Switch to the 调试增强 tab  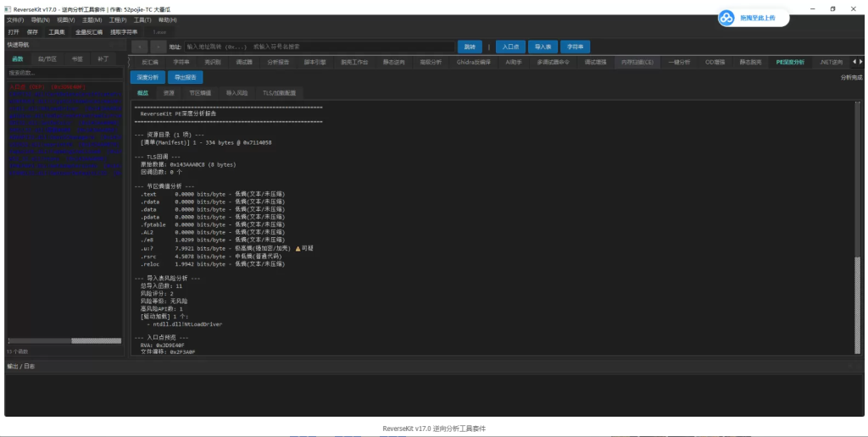[596, 62]
